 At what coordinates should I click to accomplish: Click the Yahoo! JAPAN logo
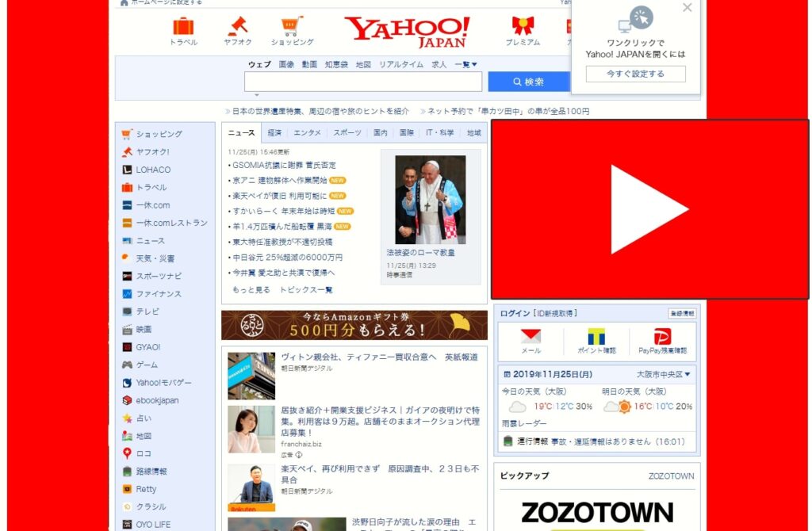[407, 32]
